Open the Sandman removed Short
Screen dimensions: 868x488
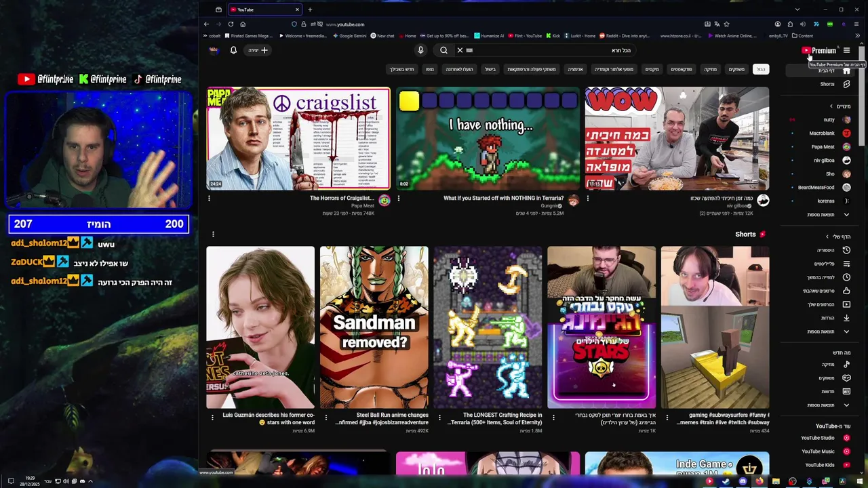coord(374,327)
